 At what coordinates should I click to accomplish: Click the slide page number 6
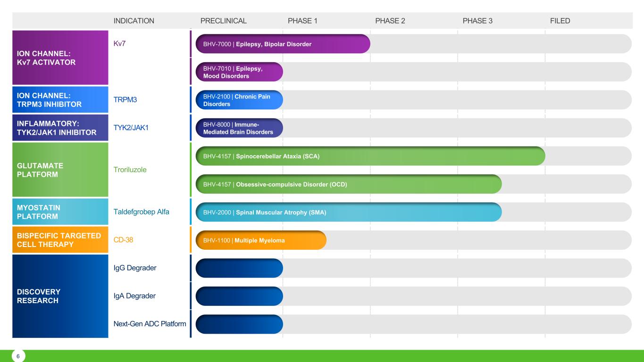[x=18, y=356]
